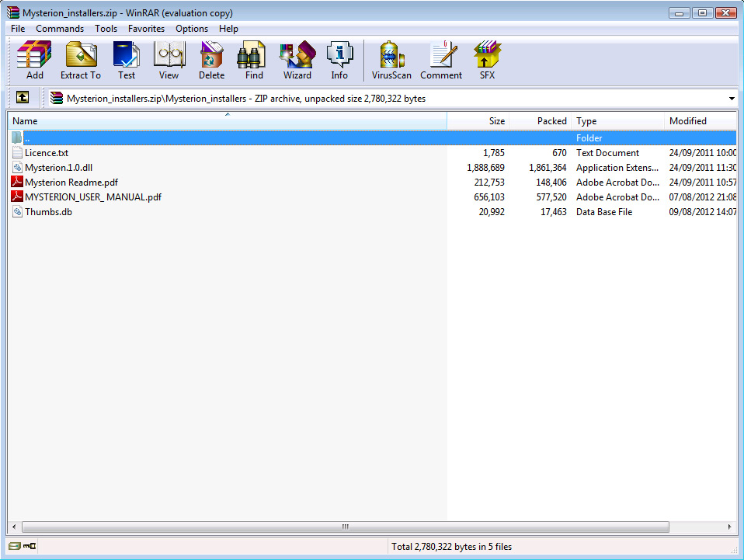Sort by the Packed column header
Screen dimensions: 744x560
click(x=540, y=120)
